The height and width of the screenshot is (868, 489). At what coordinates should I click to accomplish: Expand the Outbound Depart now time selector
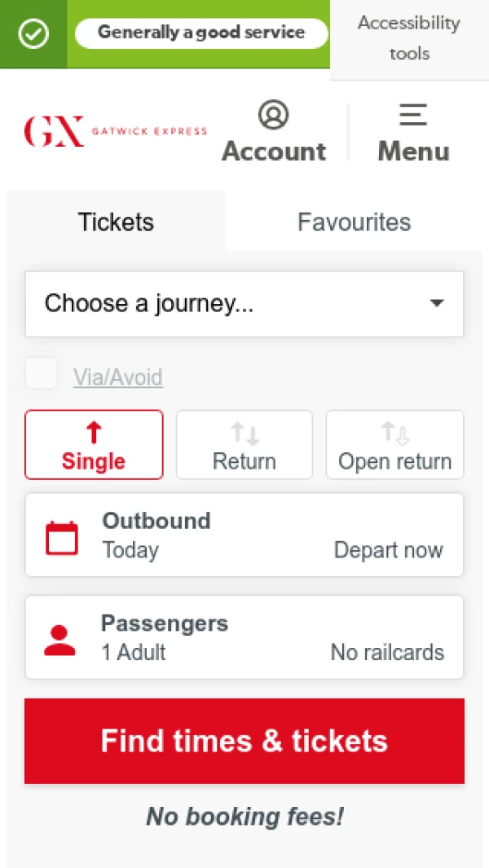click(x=388, y=550)
